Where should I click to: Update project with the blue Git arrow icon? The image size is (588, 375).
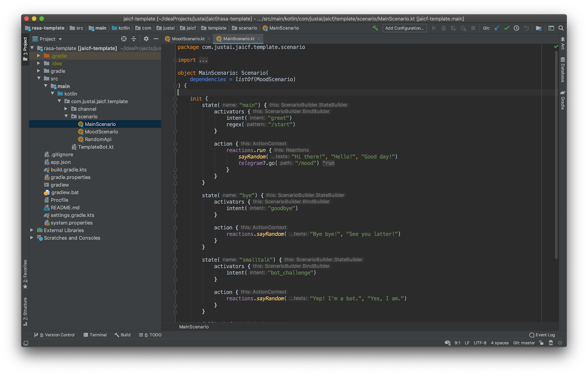point(497,28)
